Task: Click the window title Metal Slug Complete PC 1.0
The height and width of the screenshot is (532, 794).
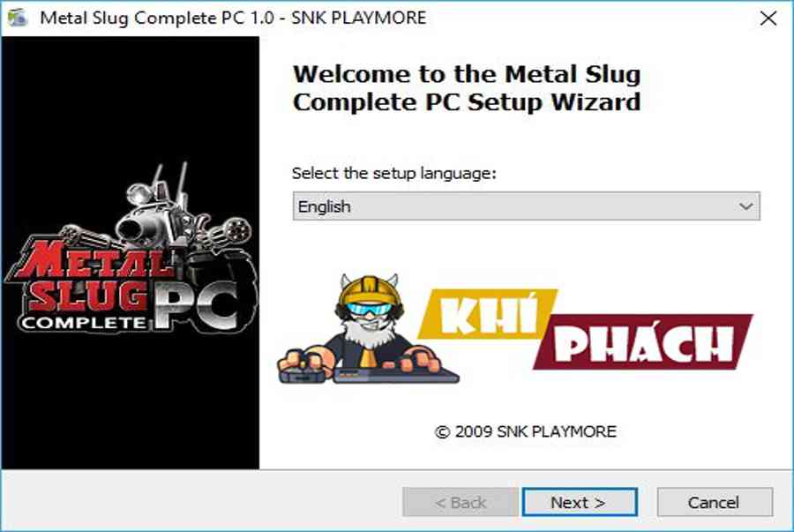Action: 157,18
